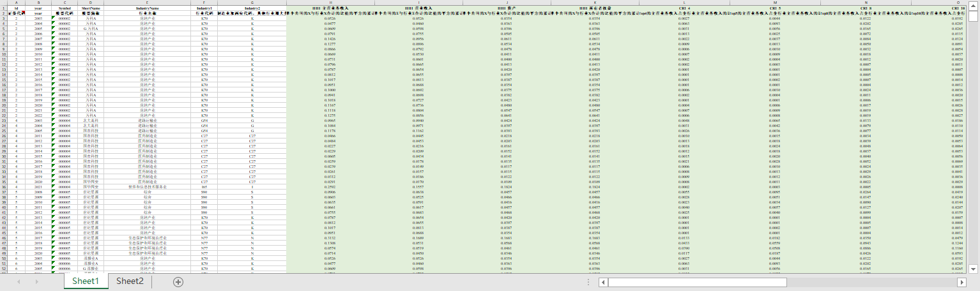
Task: Select column B header
Action: [38, 3]
